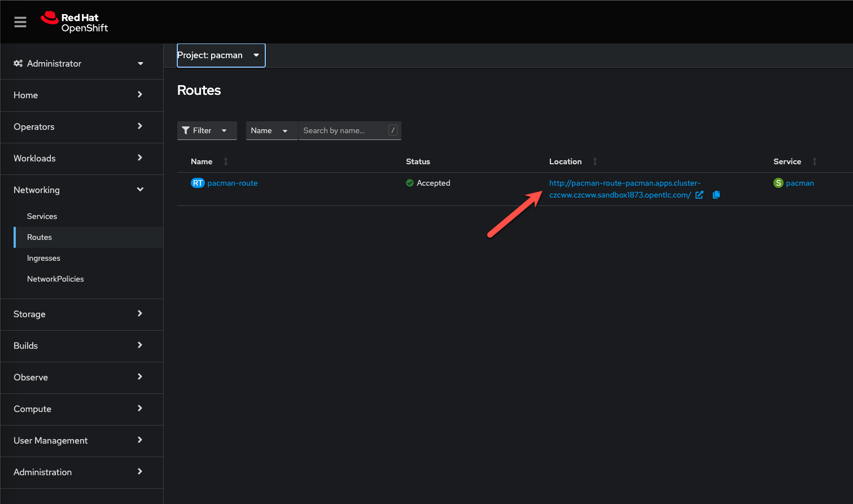Viewport: 853px width, 504px height.
Task: Open route URL via external link icon
Action: 699,195
